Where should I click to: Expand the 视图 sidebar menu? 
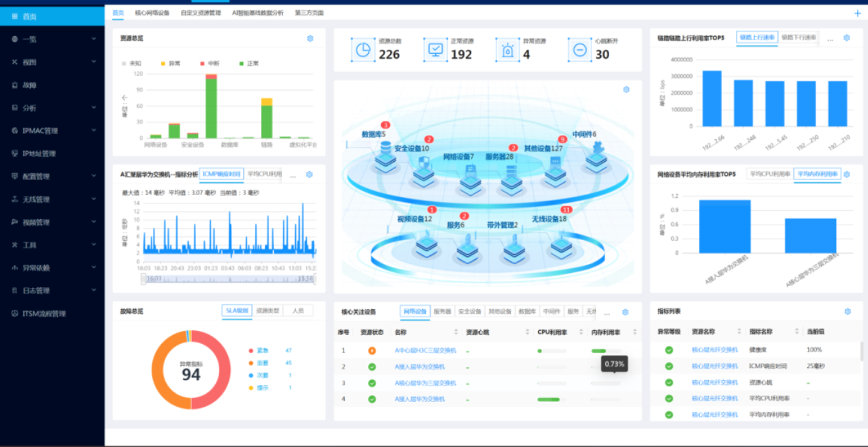tap(94, 62)
